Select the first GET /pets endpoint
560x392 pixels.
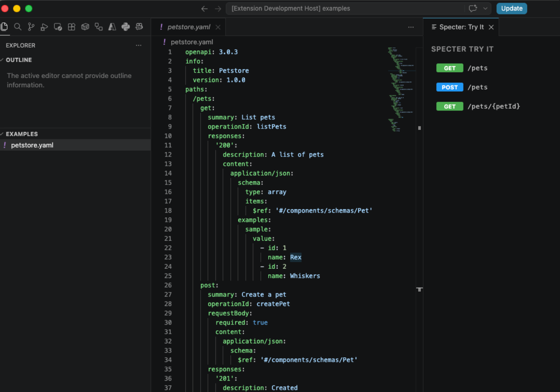(462, 68)
